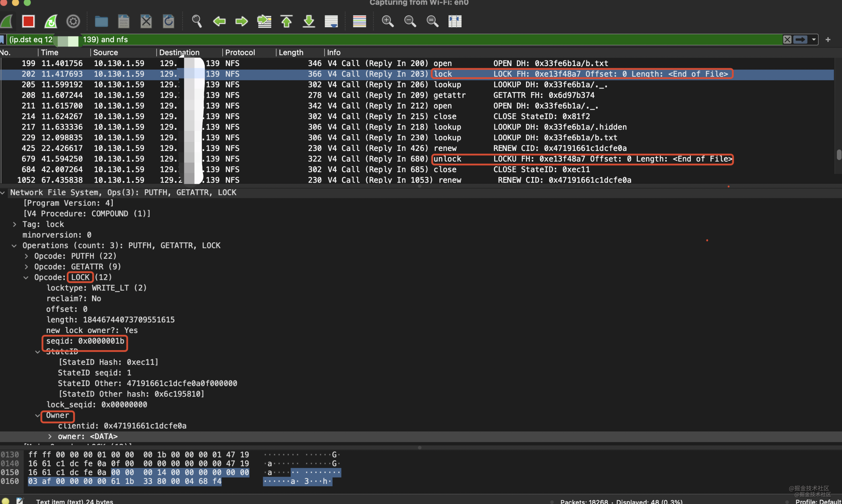This screenshot has width=842, height=504.
Task: Sort by the No. column header
Action: pos(19,52)
